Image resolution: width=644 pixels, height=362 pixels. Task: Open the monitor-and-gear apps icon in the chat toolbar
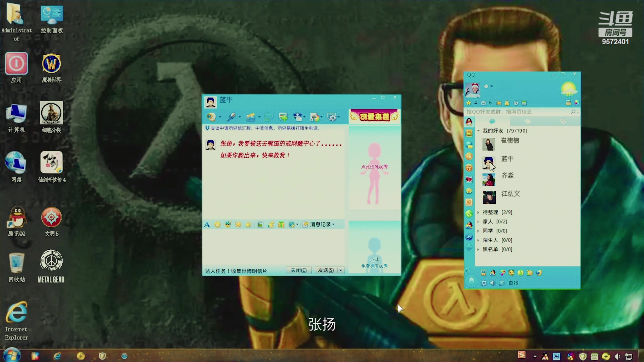(x=332, y=117)
